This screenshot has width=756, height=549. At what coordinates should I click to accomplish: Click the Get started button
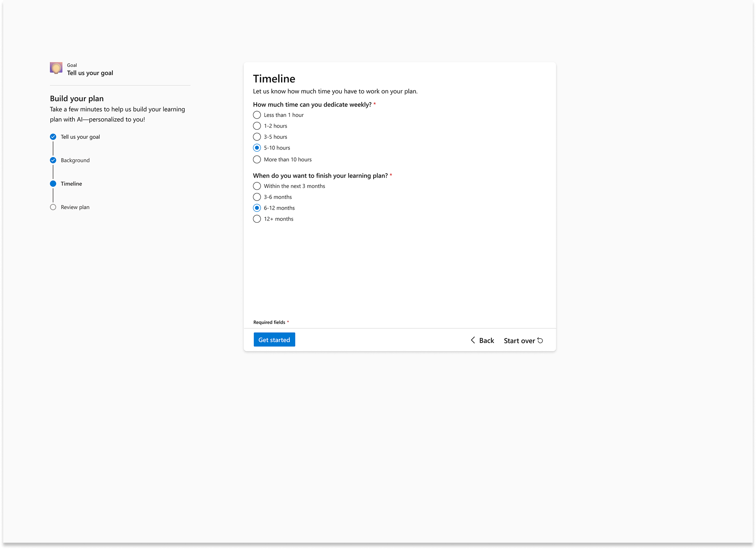point(274,340)
